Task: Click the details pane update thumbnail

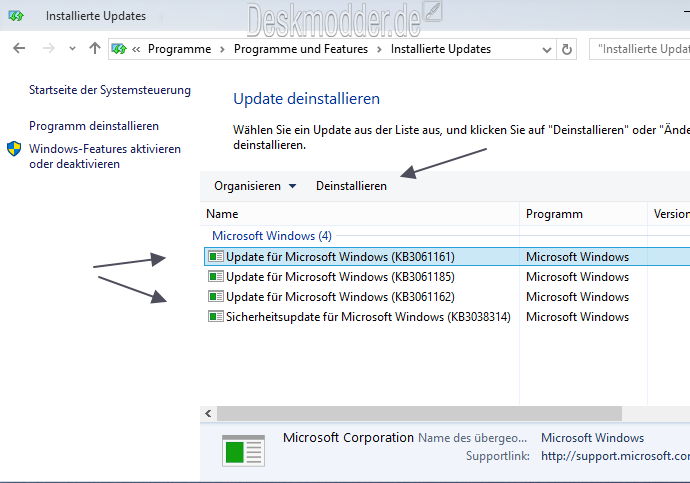Action: 243,450
